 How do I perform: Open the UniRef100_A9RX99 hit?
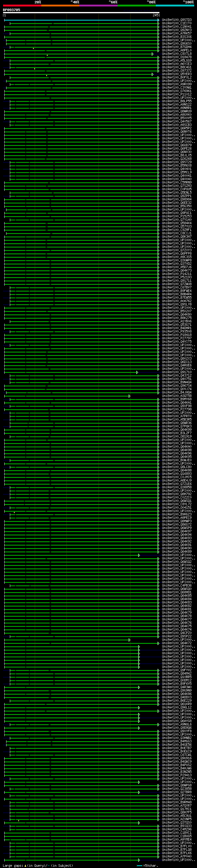click(x=177, y=84)
